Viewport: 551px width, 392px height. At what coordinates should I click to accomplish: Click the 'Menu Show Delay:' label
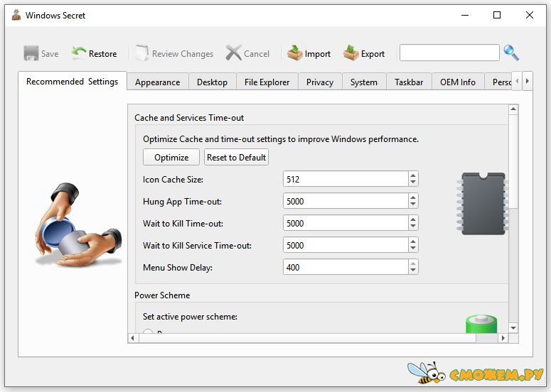pyautogui.click(x=178, y=268)
